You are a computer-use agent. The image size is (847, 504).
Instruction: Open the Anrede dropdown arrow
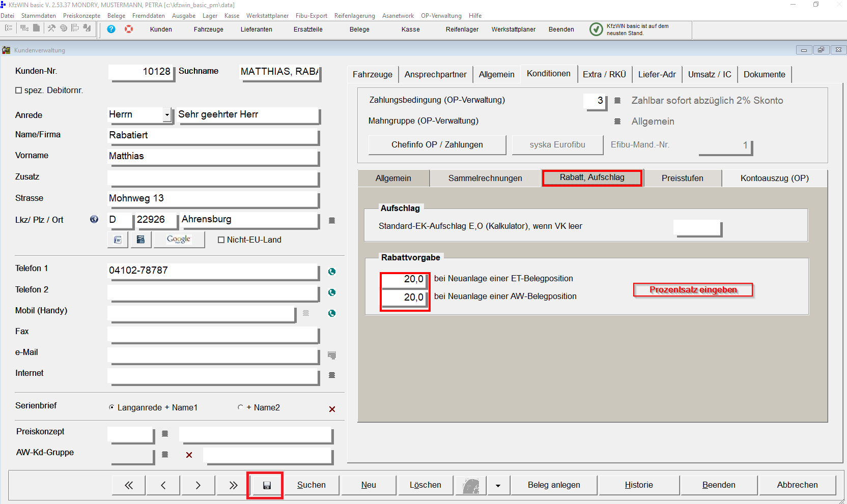click(166, 115)
